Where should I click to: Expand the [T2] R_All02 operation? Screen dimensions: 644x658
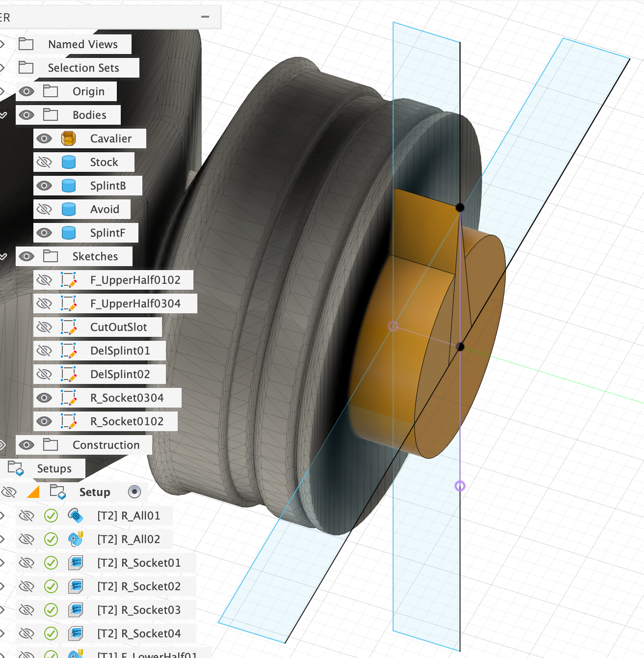(2, 539)
